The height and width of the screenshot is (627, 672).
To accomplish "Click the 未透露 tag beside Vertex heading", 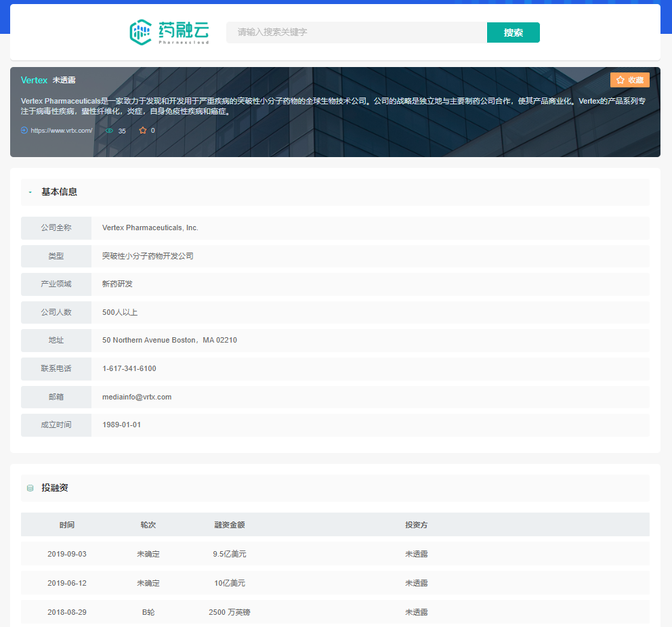I will point(64,80).
